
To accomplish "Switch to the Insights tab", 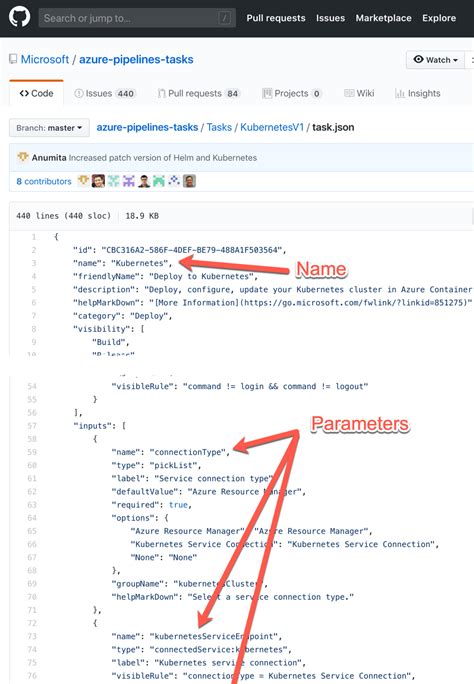I will [x=417, y=93].
